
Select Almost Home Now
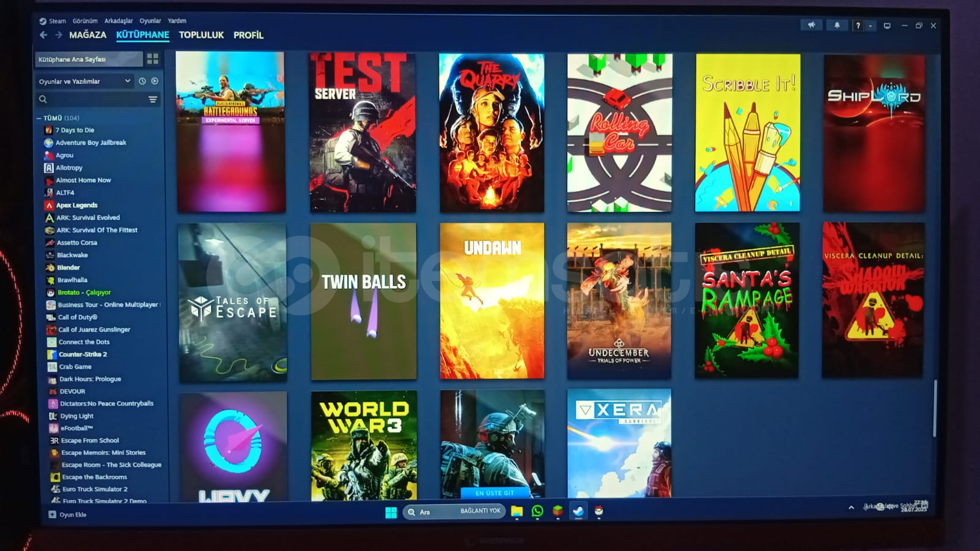point(83,180)
